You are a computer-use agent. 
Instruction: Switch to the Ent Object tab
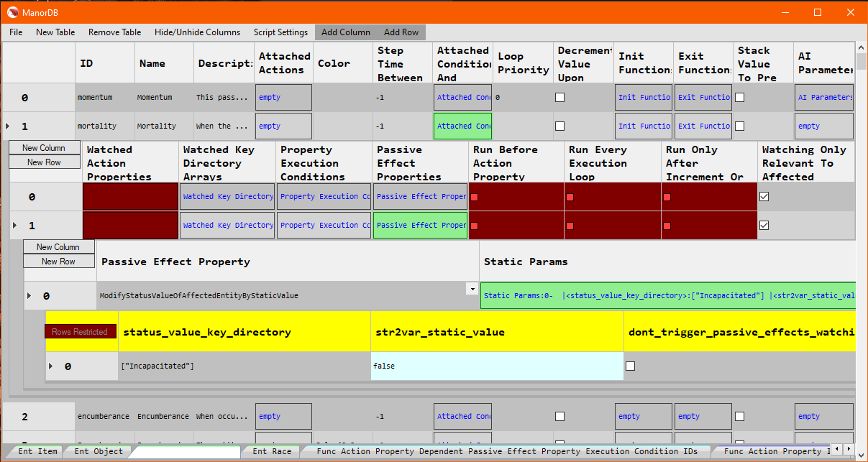[x=99, y=451]
